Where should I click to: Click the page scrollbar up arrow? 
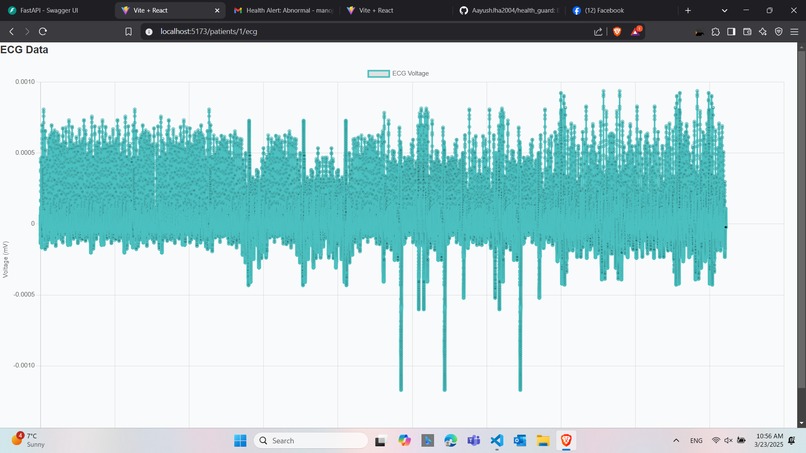[801, 46]
